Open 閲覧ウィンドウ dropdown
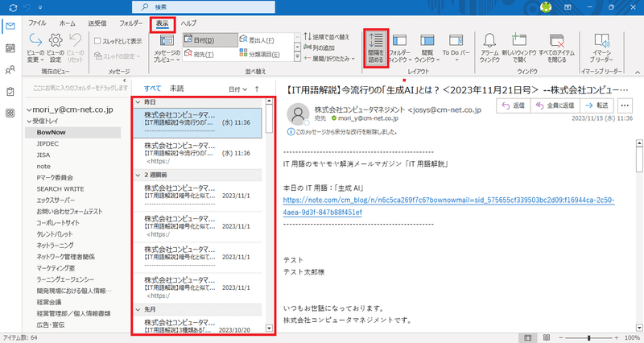 point(427,48)
